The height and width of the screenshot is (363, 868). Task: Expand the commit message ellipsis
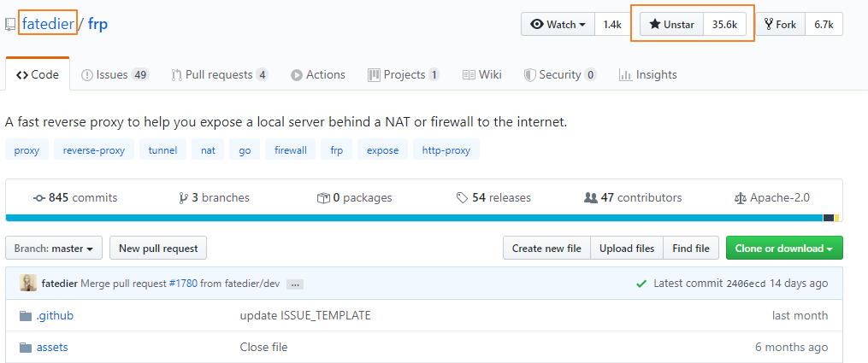click(295, 284)
